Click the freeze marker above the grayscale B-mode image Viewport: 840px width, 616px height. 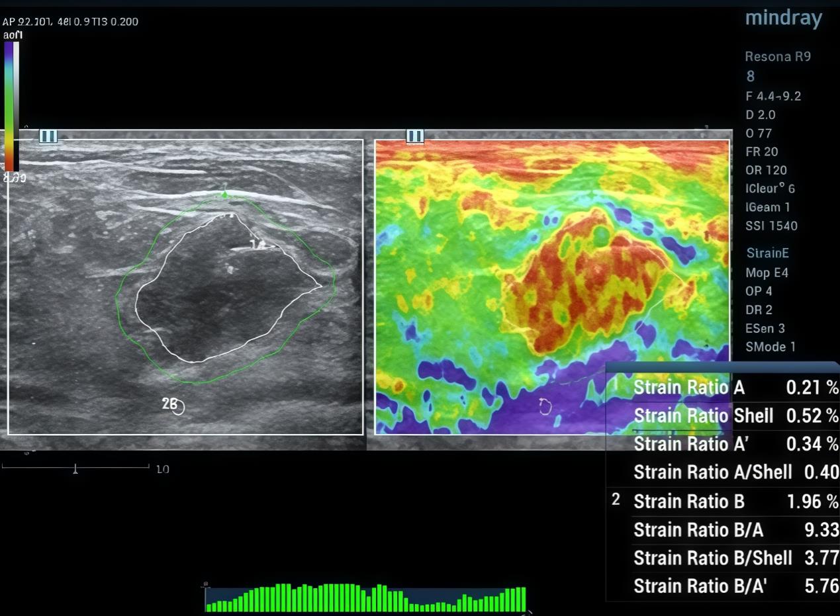48,136
